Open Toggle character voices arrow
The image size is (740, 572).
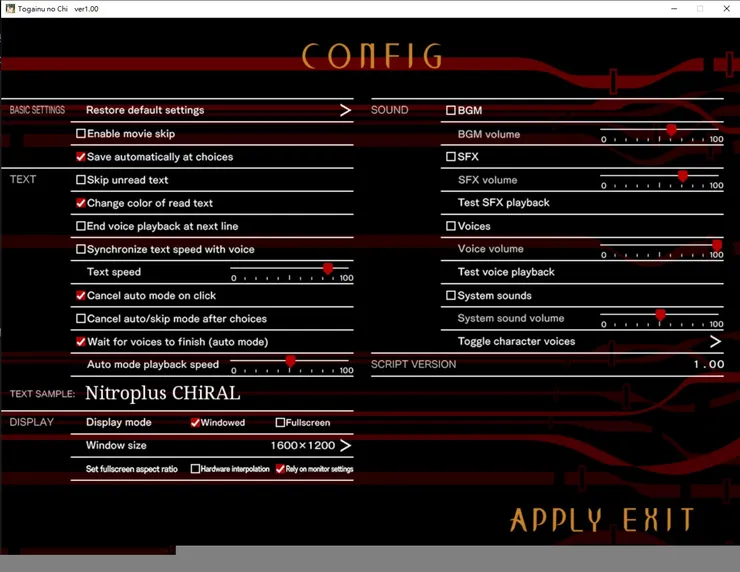pos(715,341)
